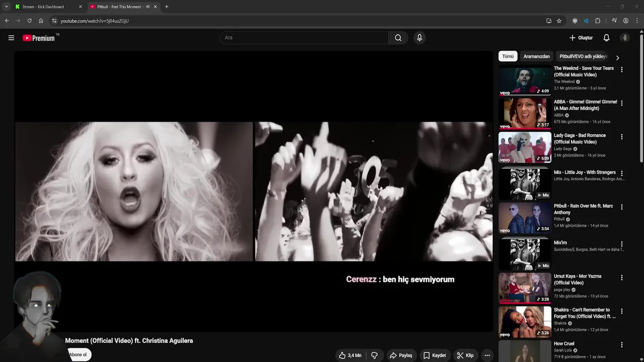Visit the Sarah Lola channel name
Screen dimensions: 644x362
562,350
